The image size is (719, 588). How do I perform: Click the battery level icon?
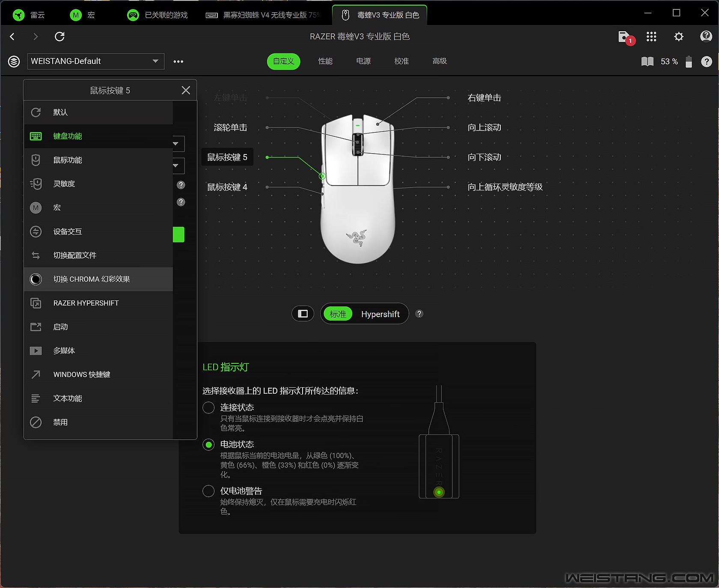point(689,62)
